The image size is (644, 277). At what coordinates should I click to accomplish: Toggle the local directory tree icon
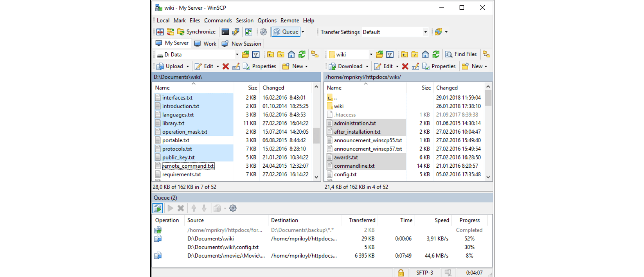pyautogui.click(x=315, y=55)
